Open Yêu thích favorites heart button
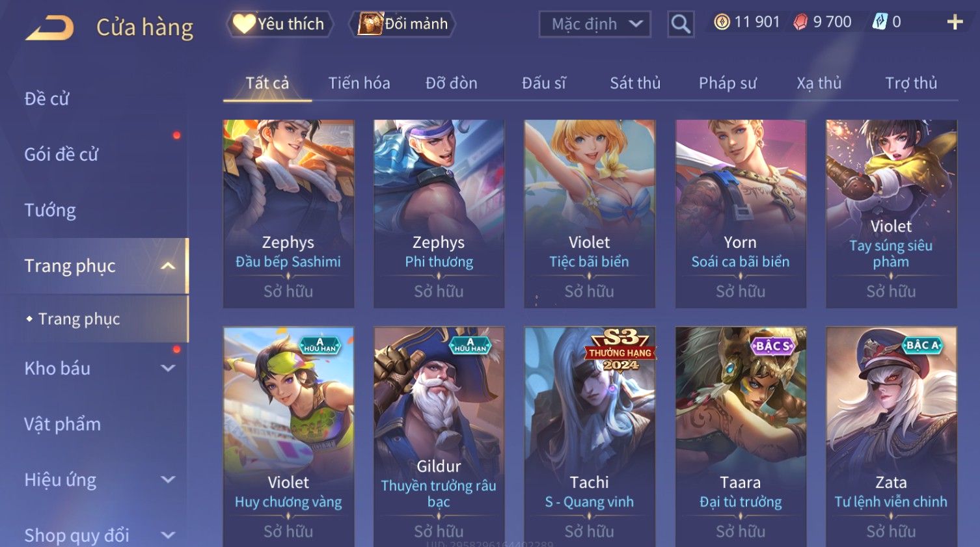 280,24
